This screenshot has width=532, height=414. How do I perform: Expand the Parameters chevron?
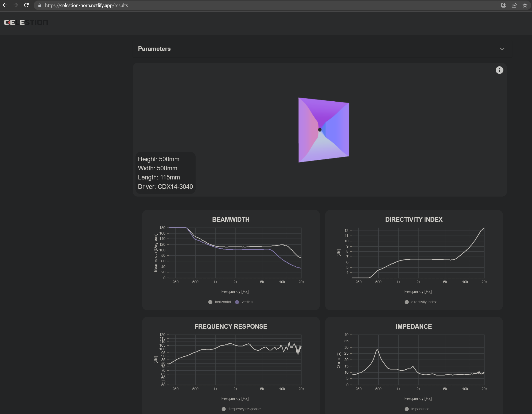pyautogui.click(x=502, y=49)
